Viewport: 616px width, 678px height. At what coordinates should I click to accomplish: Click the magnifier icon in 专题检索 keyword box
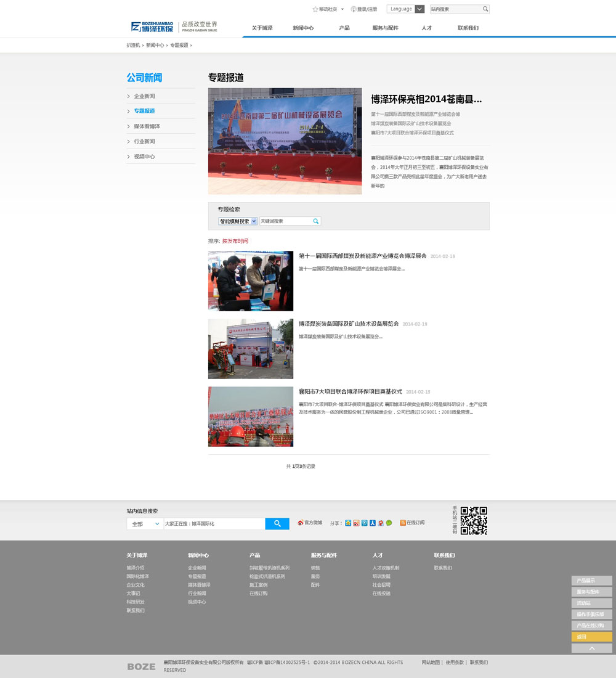click(316, 221)
